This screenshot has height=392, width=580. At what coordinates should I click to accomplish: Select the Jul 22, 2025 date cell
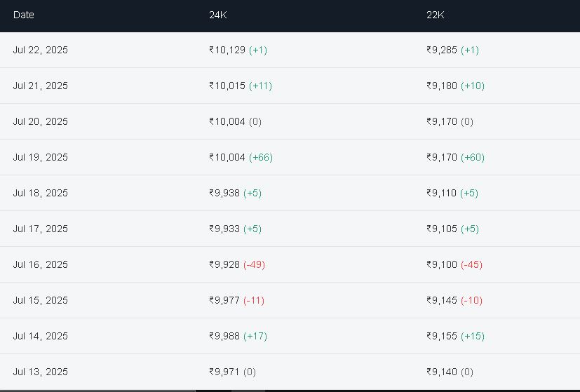click(x=40, y=50)
